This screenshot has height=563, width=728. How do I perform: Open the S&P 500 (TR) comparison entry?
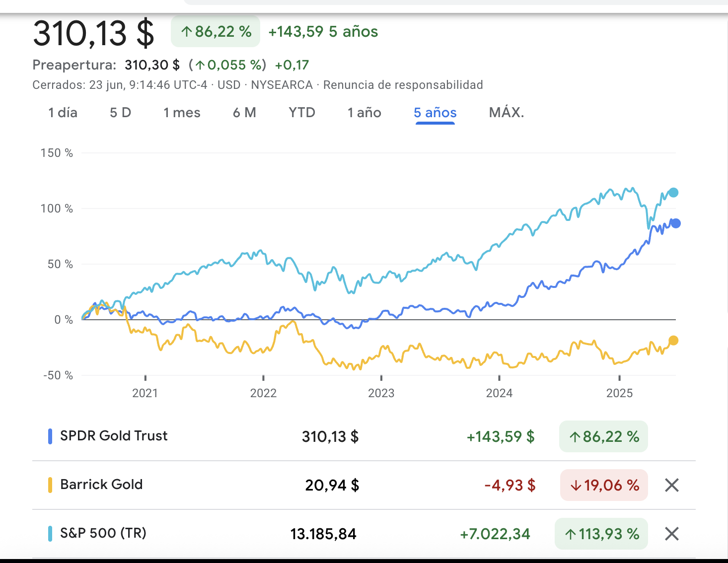point(103,533)
